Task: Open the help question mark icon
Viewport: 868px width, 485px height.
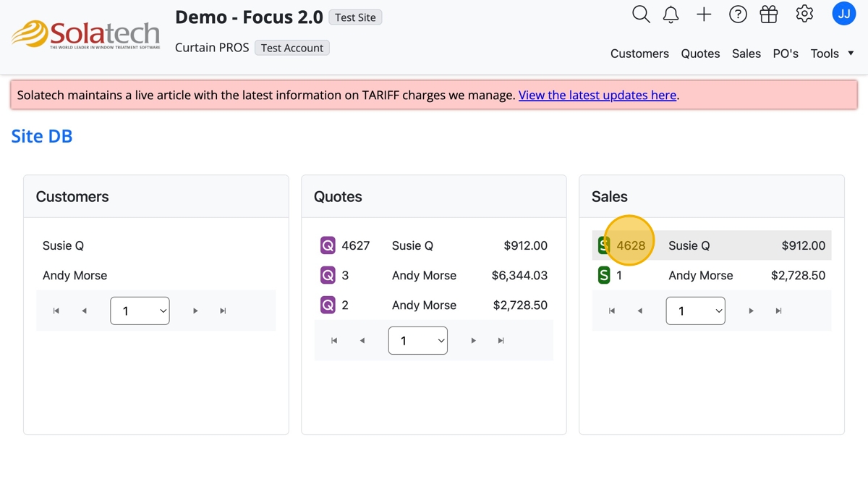Action: point(738,14)
